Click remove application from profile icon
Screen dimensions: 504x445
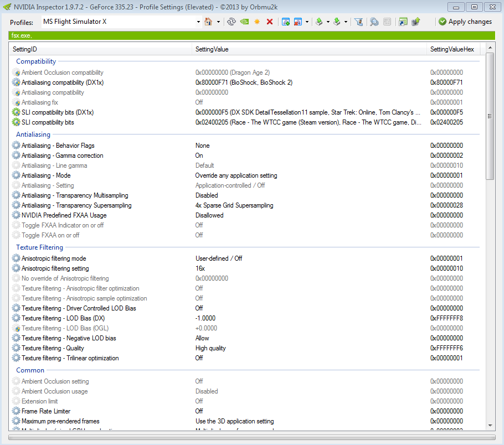pyautogui.click(x=298, y=22)
